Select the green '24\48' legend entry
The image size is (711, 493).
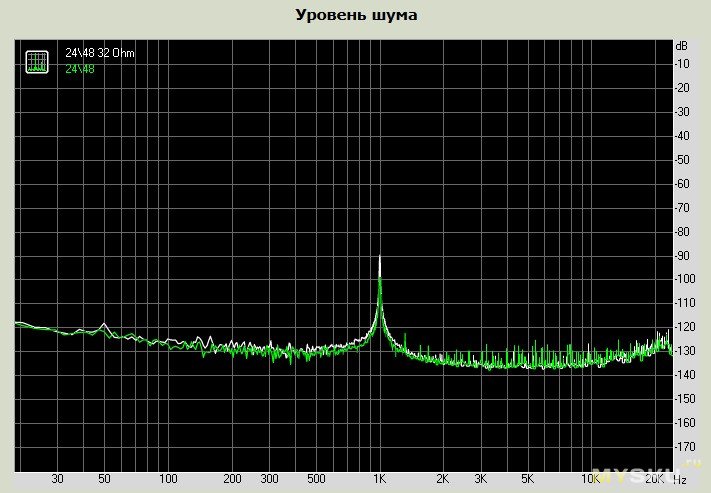click(80, 68)
